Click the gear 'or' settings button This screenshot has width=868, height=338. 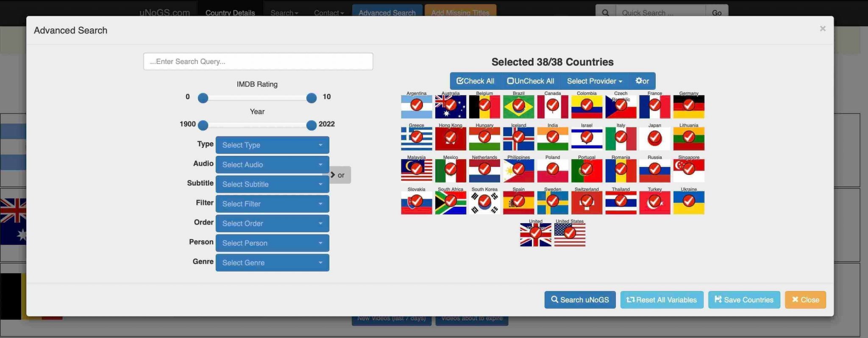point(642,81)
